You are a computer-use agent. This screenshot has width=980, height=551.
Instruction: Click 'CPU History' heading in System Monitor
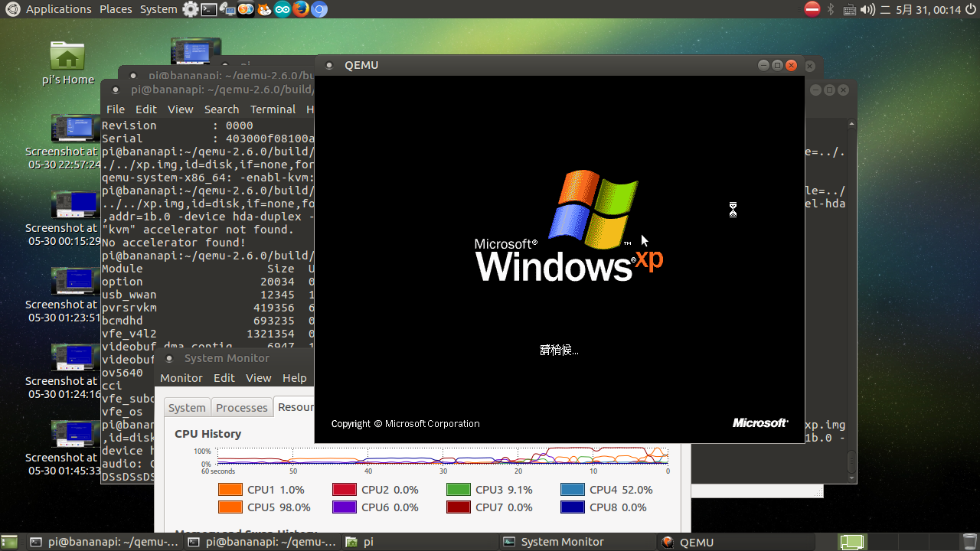coord(207,434)
